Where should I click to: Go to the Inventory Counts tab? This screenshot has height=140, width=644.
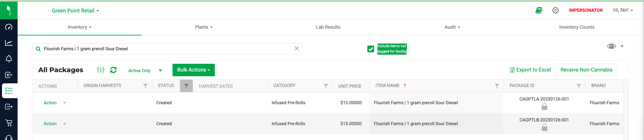tap(576, 27)
